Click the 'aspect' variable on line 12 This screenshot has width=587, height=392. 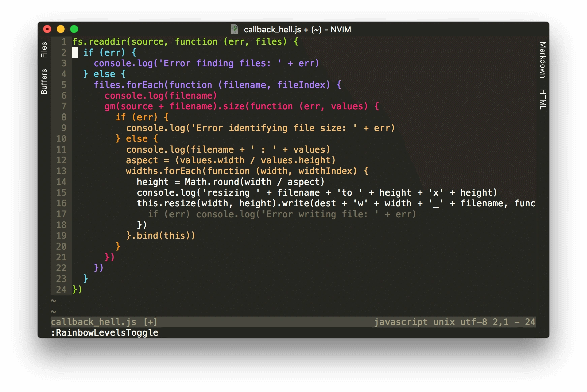142,160
